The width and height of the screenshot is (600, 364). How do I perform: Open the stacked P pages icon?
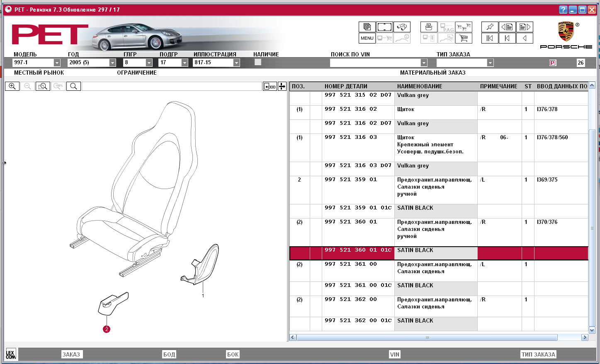point(367,27)
